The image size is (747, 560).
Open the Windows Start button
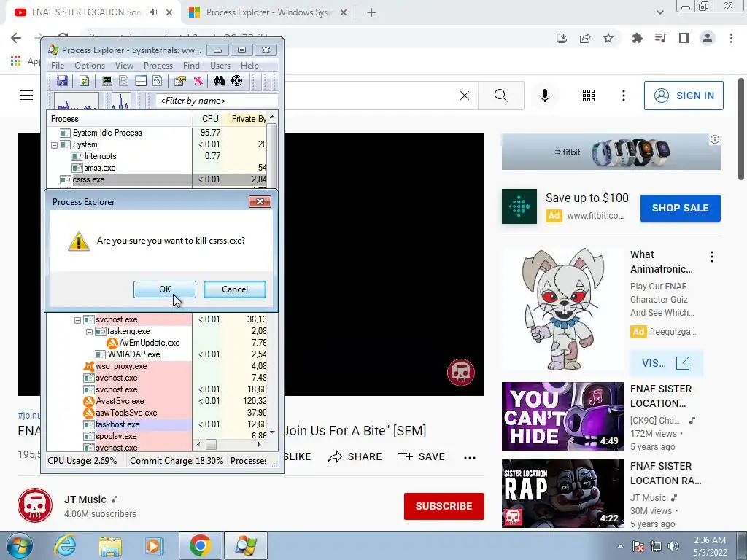[x=18, y=545]
